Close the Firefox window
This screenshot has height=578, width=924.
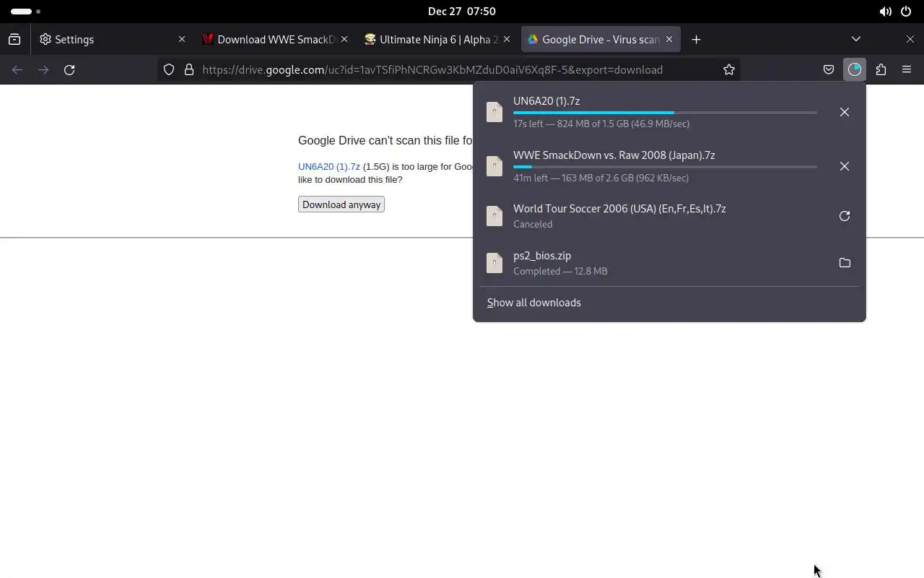910,39
